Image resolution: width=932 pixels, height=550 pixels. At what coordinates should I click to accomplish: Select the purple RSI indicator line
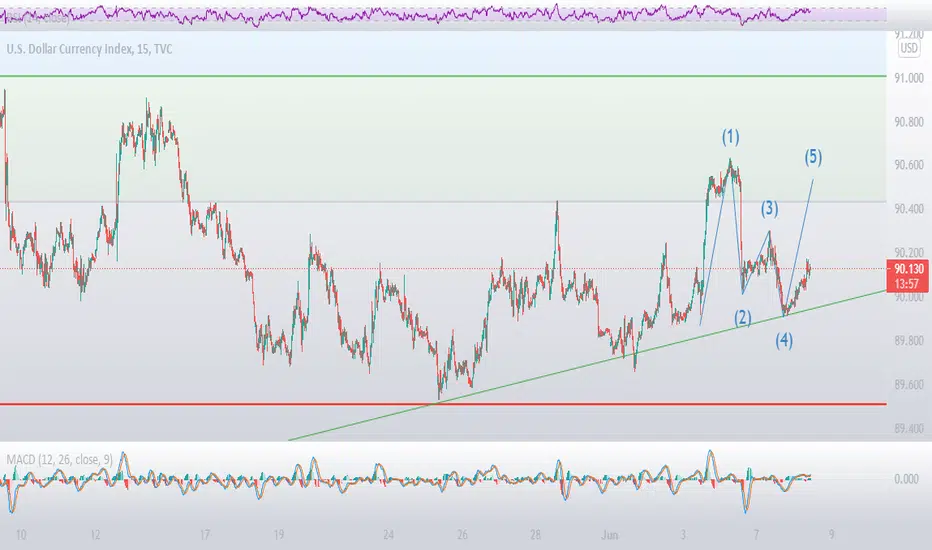pyautogui.click(x=404, y=15)
